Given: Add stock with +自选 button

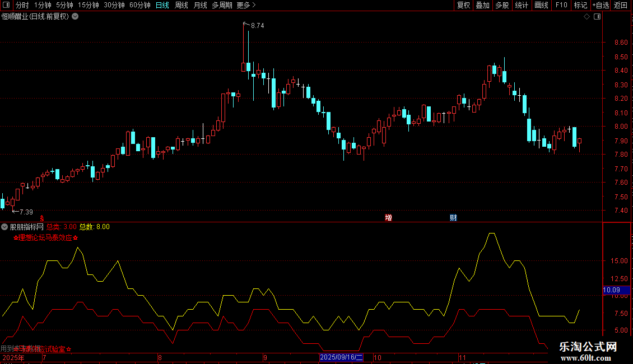Looking at the screenshot, I should [601, 5].
